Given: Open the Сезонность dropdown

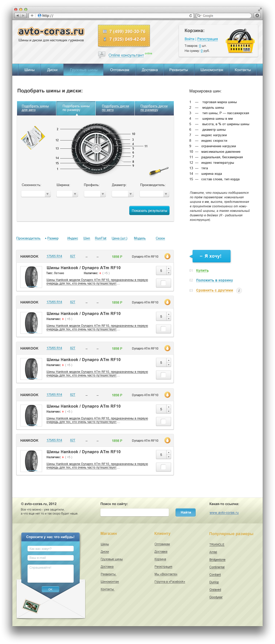Looking at the screenshot, I should 36,194.
